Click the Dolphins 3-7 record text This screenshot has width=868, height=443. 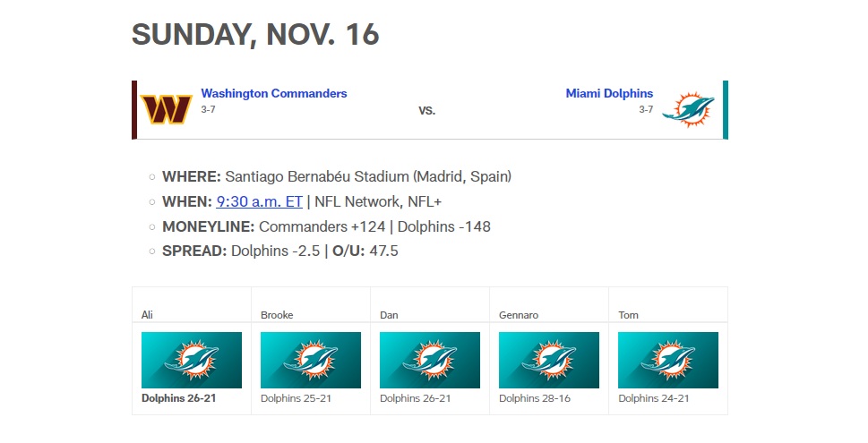(x=646, y=109)
